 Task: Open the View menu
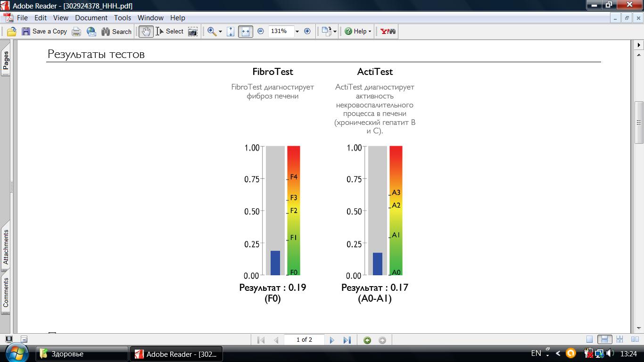[61, 18]
